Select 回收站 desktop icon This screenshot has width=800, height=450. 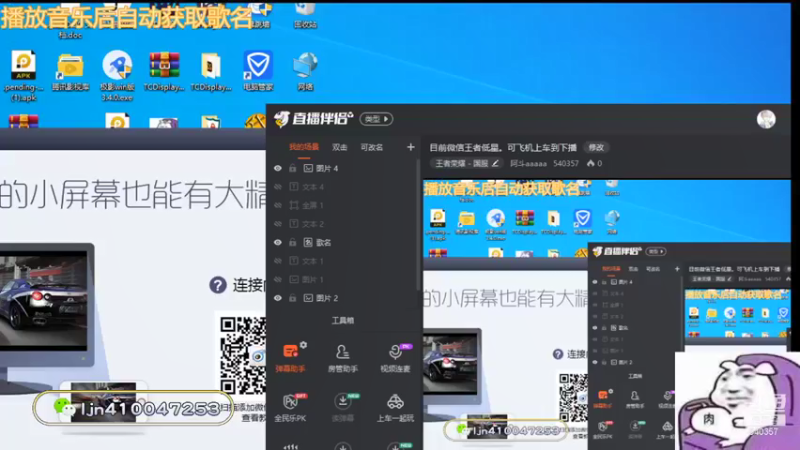[305, 15]
